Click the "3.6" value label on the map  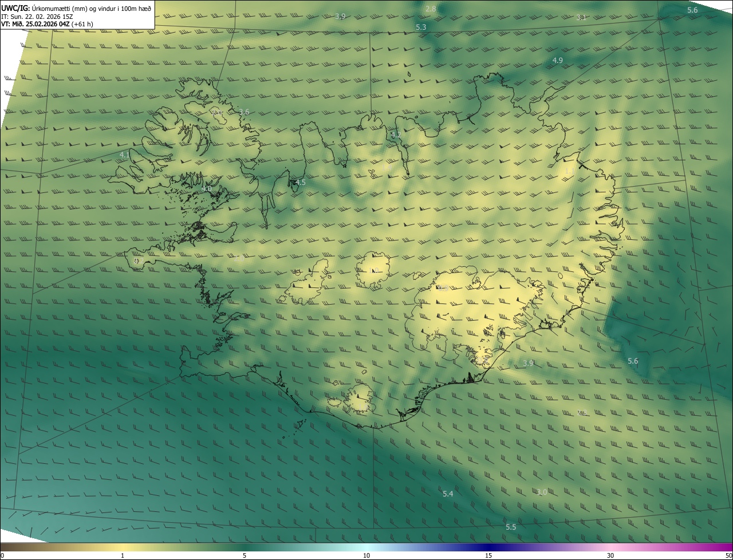(x=244, y=112)
